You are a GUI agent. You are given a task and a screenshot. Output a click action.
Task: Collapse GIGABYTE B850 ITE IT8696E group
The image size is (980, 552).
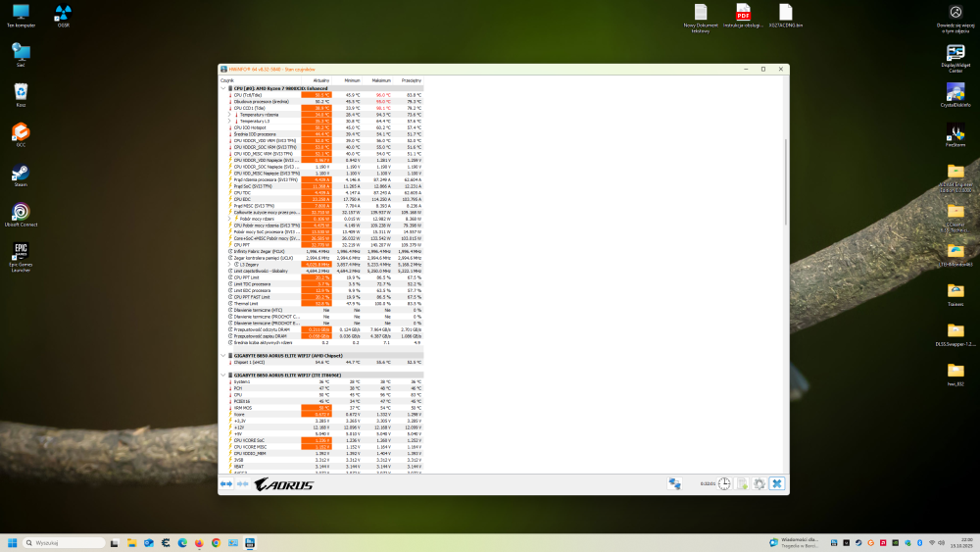pos(224,375)
